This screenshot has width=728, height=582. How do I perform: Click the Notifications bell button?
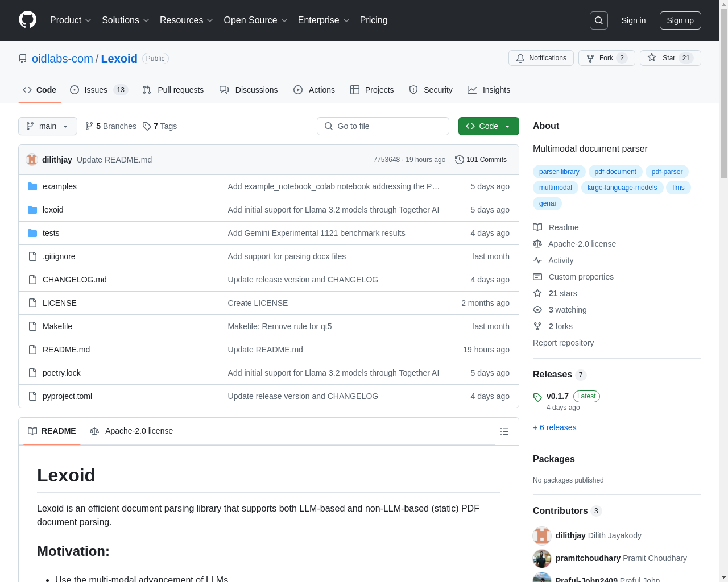click(x=541, y=58)
